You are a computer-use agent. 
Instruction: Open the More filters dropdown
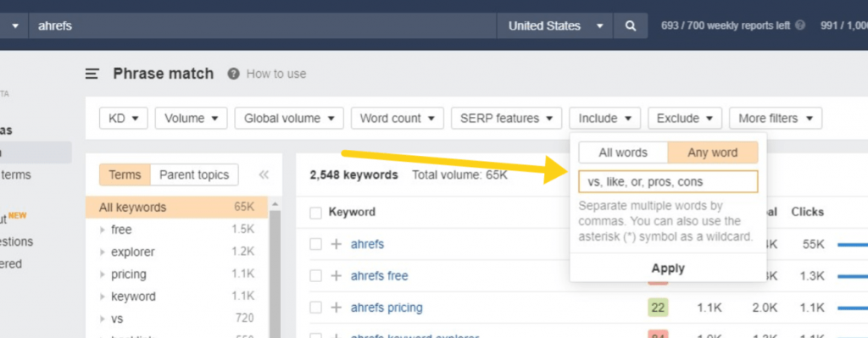coord(776,119)
